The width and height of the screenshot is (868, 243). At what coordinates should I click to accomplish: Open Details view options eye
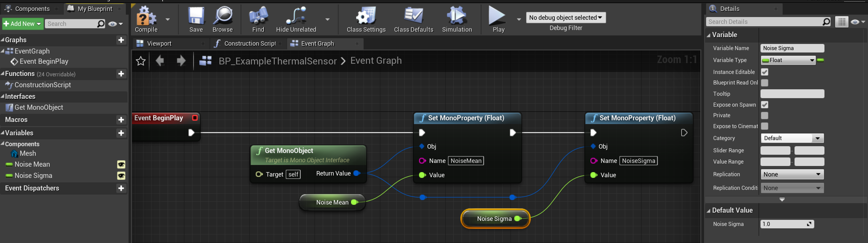coord(858,22)
